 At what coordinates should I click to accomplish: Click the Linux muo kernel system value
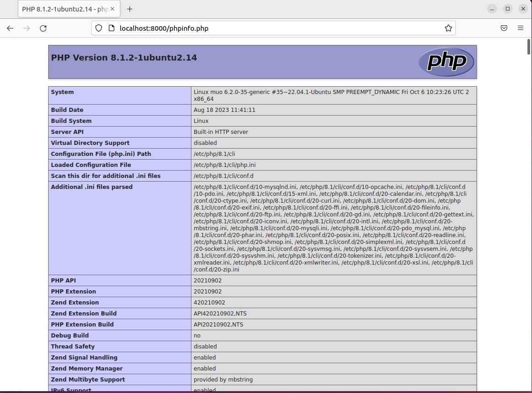[331, 95]
